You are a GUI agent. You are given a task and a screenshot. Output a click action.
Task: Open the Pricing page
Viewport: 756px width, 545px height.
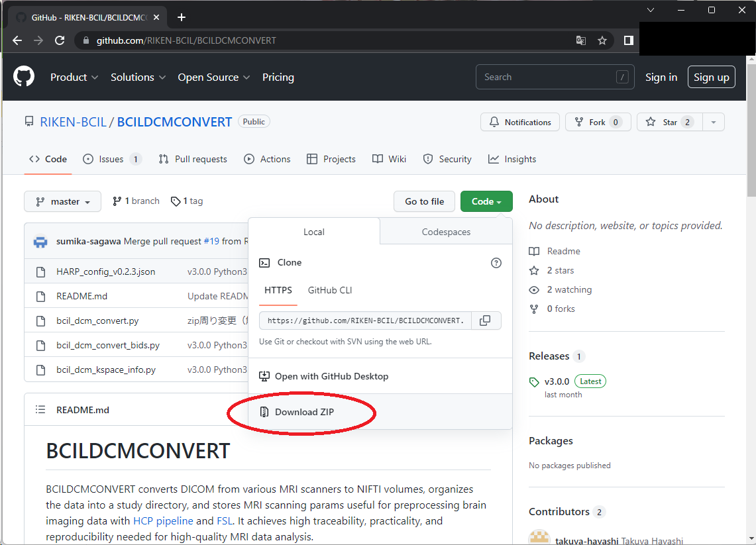click(x=278, y=77)
